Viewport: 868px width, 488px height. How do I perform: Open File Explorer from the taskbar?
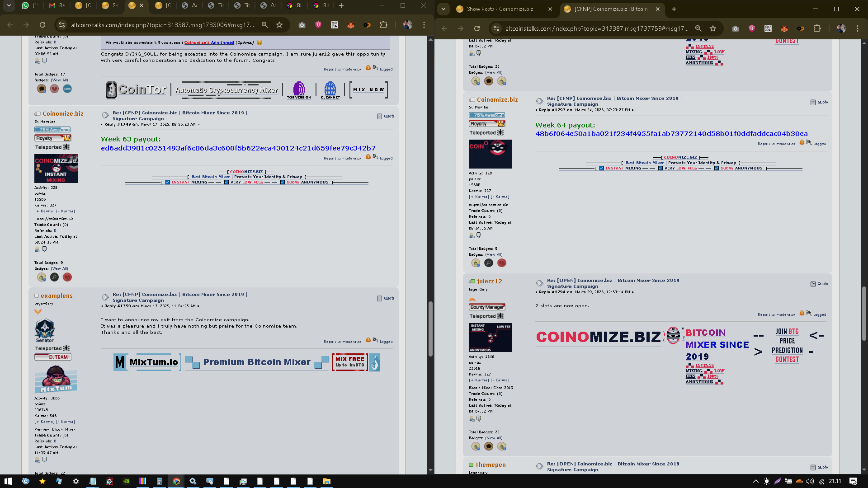(x=326, y=481)
